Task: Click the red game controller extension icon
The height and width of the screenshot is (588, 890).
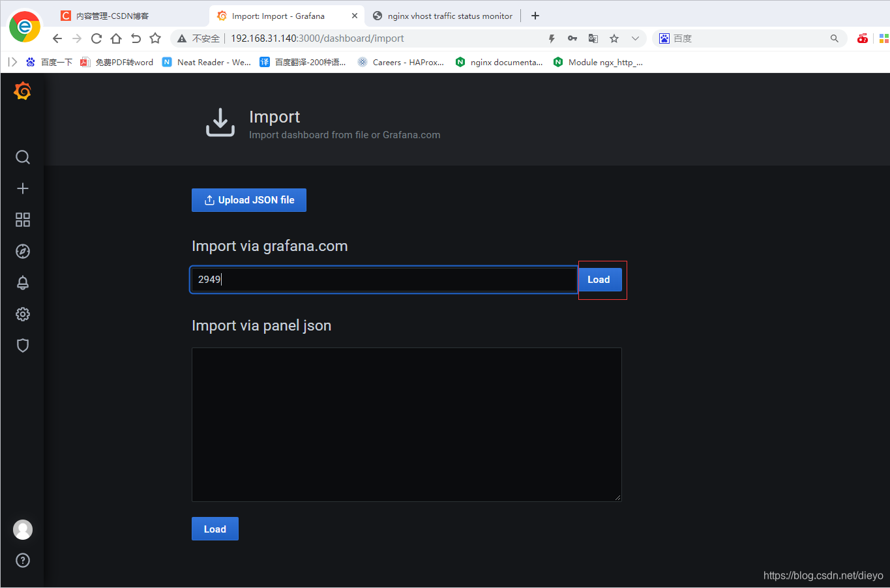Action: [863, 38]
